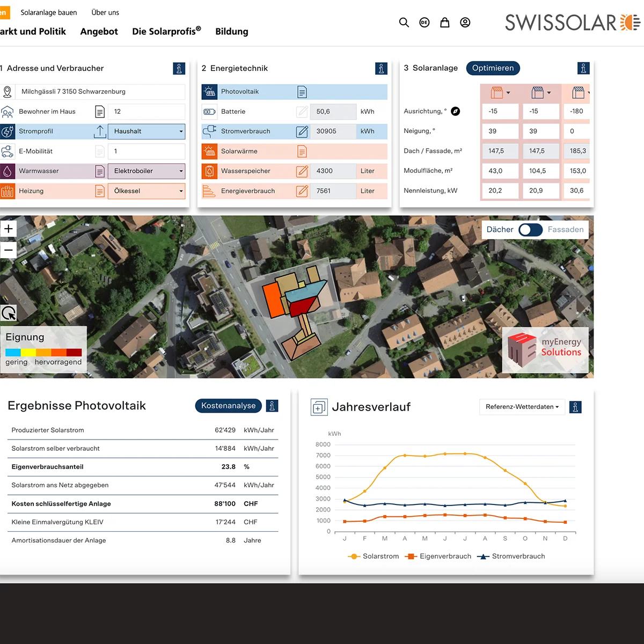This screenshot has height=644, width=644.
Task: Open document icon for Bewohner im Haus
Action: (100, 112)
